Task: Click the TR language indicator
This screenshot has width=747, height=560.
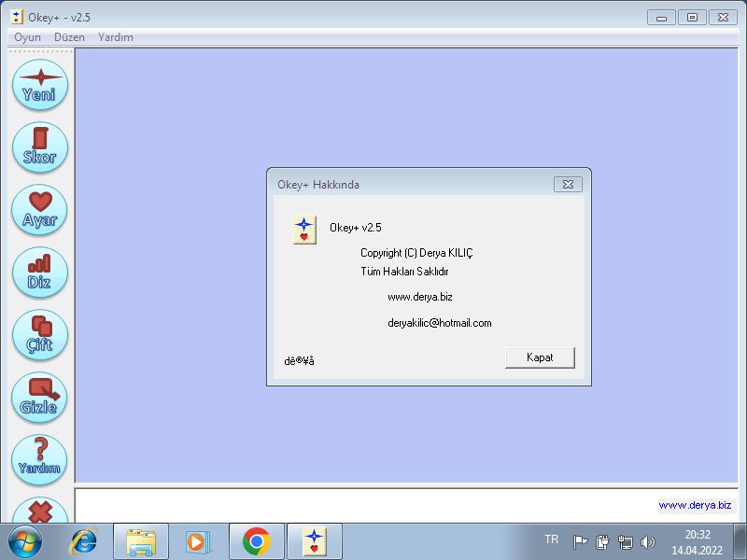Action: [551, 539]
